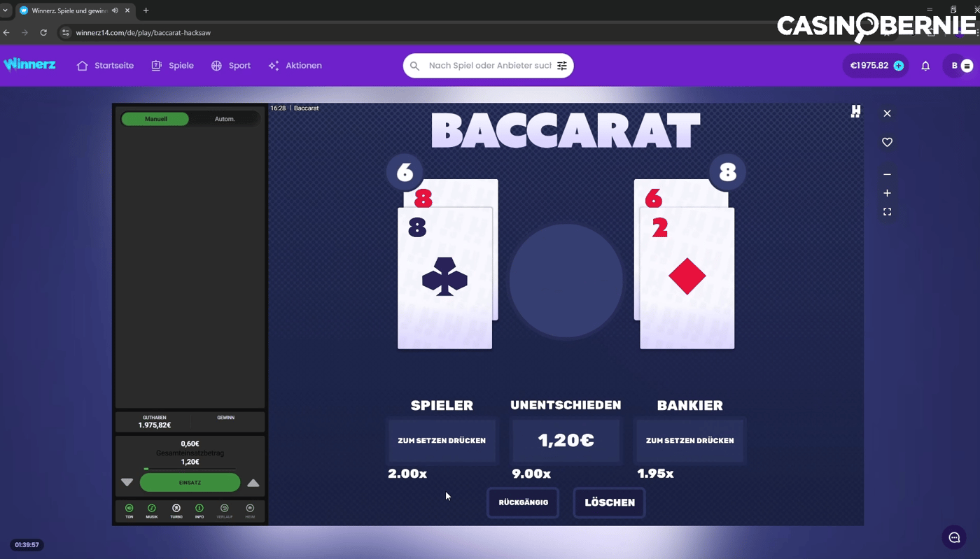Switch to the Autom. tab
This screenshot has width=980, height=559.
(225, 119)
